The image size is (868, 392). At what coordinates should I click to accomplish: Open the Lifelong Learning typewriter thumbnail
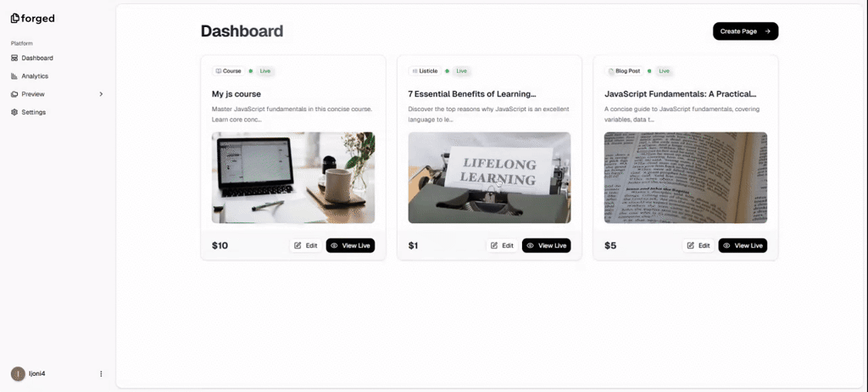[x=489, y=177]
